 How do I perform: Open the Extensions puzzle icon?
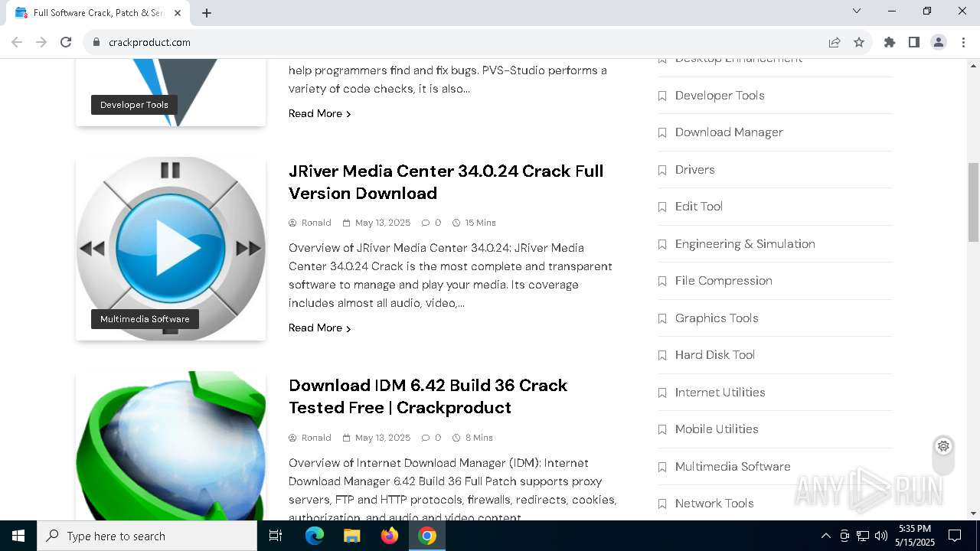(890, 42)
